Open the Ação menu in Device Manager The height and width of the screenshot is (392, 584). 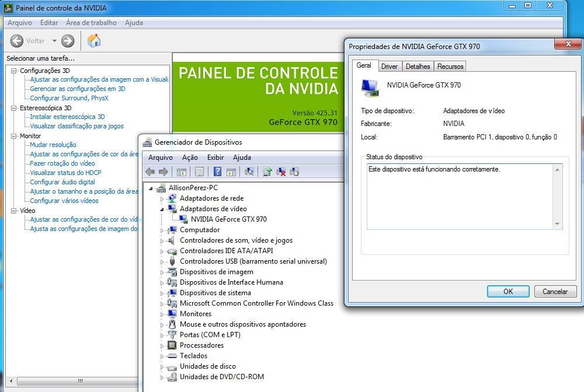(x=190, y=157)
